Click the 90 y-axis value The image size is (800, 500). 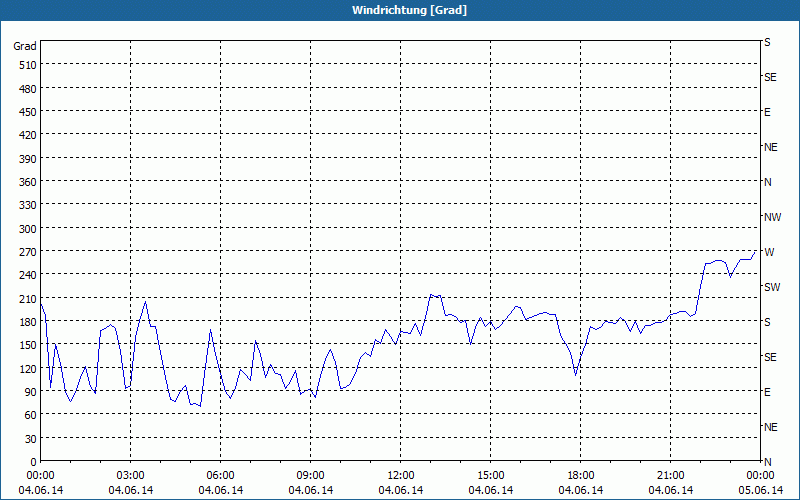(x=31, y=392)
